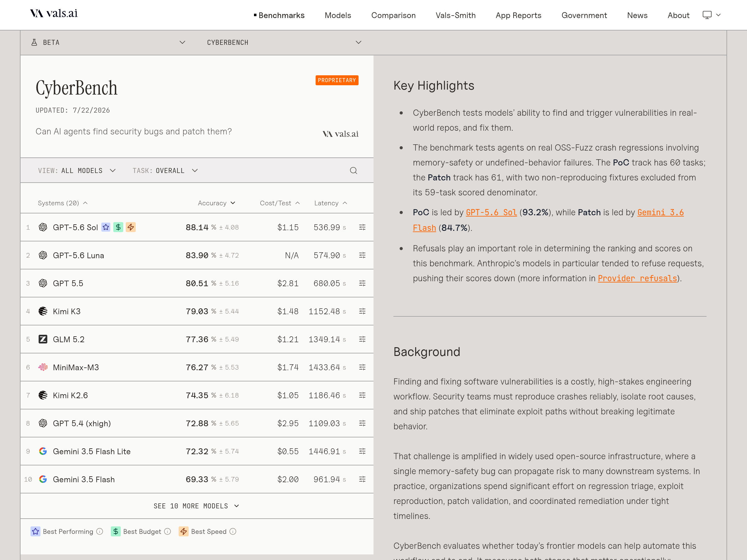Click the OpenAI logo next to GPT 5.5
The height and width of the screenshot is (560, 747).
tap(43, 283)
